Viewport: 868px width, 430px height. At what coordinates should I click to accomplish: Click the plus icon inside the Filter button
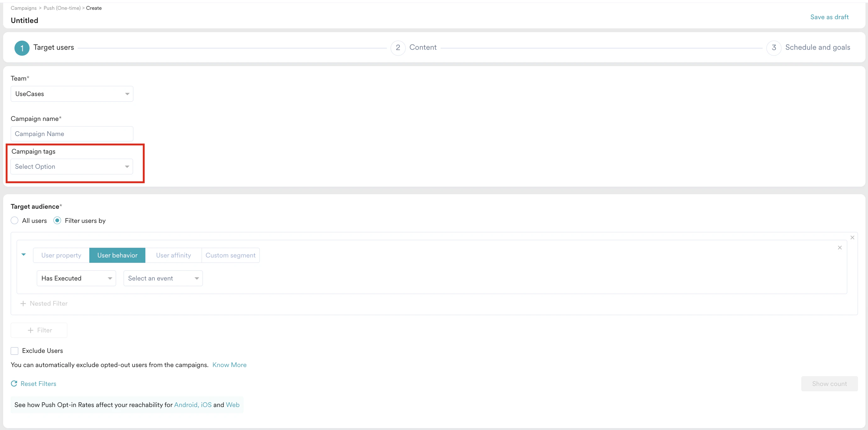(31, 330)
